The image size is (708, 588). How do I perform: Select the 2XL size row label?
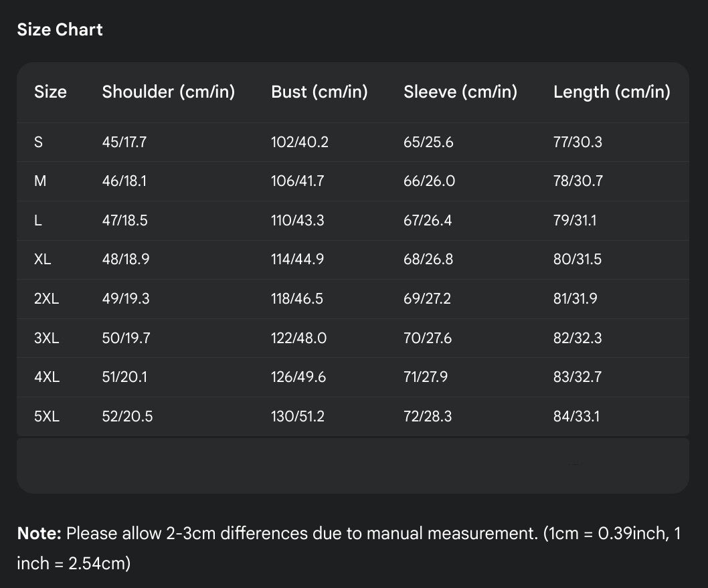[x=46, y=298]
